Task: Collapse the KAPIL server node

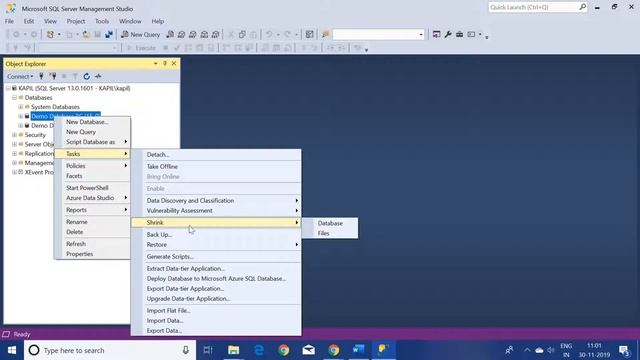Action: pos(8,88)
